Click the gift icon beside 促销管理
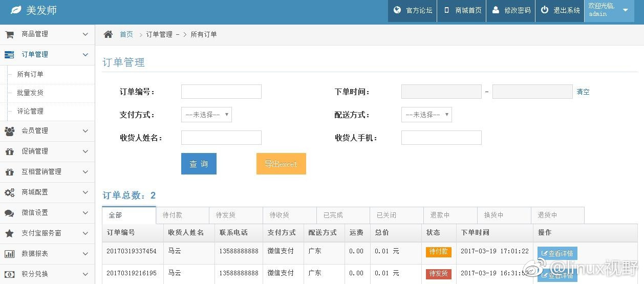Screen dimensions: 644x284 [9, 151]
